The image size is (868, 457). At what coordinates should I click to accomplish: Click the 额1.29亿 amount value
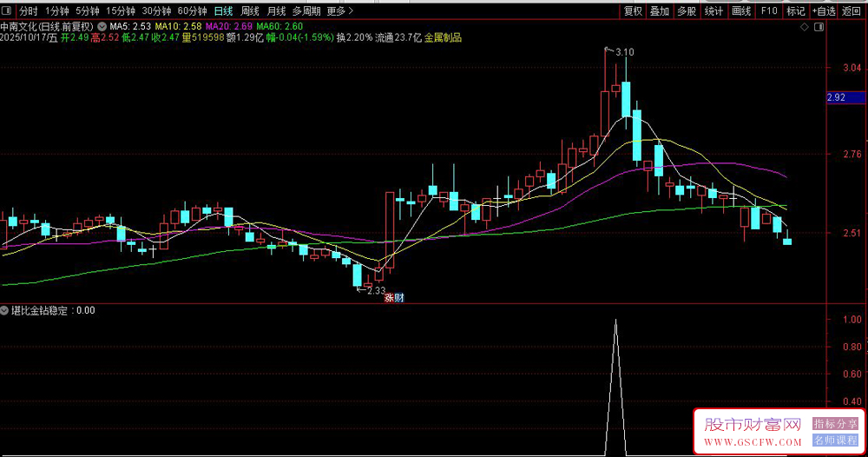[x=246, y=37]
